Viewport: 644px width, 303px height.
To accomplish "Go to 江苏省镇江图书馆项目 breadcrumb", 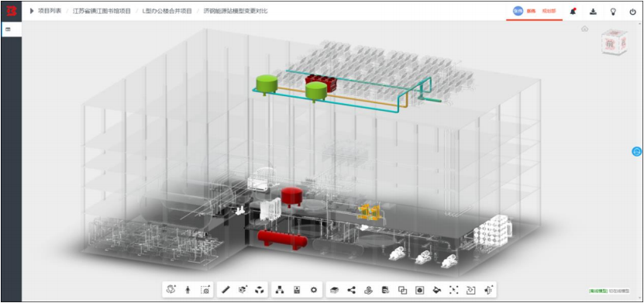I will point(102,11).
